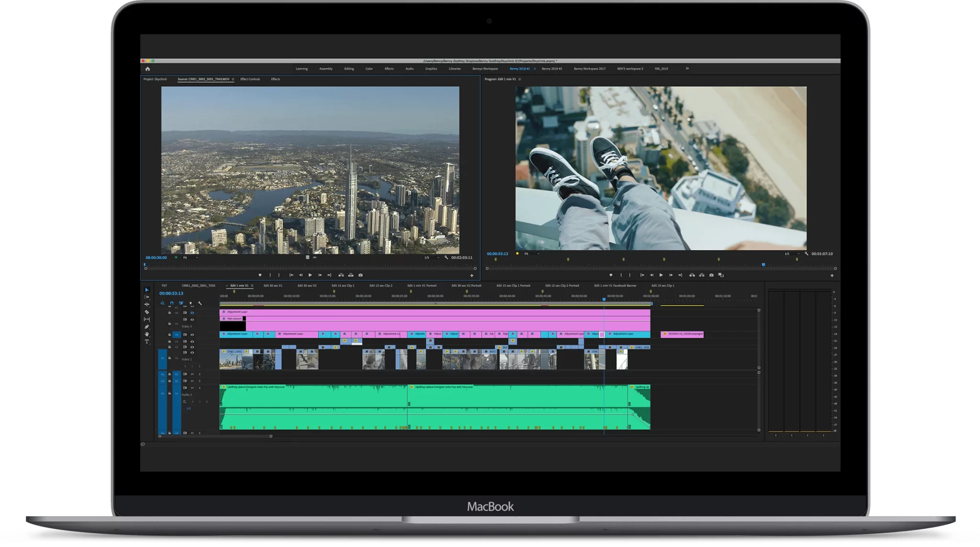Select the Ripple Edit tool
Image resolution: width=980 pixels, height=547 pixels.
click(147, 304)
